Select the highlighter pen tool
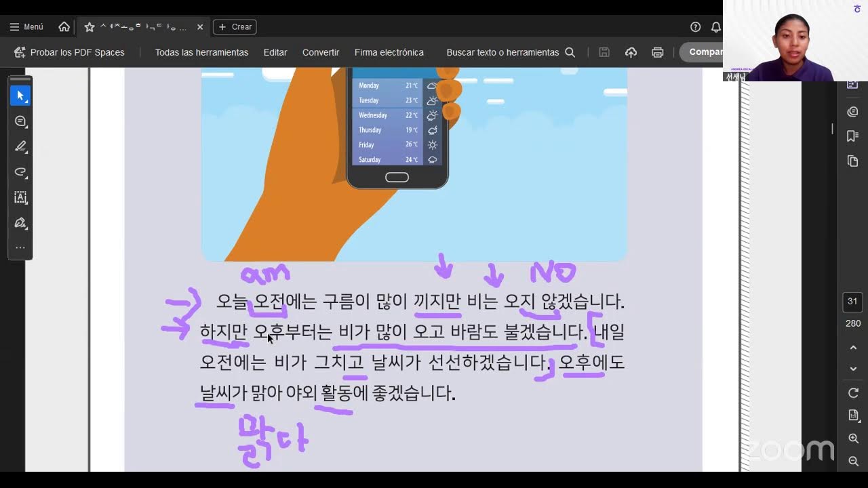The width and height of the screenshot is (868, 488). click(20, 146)
